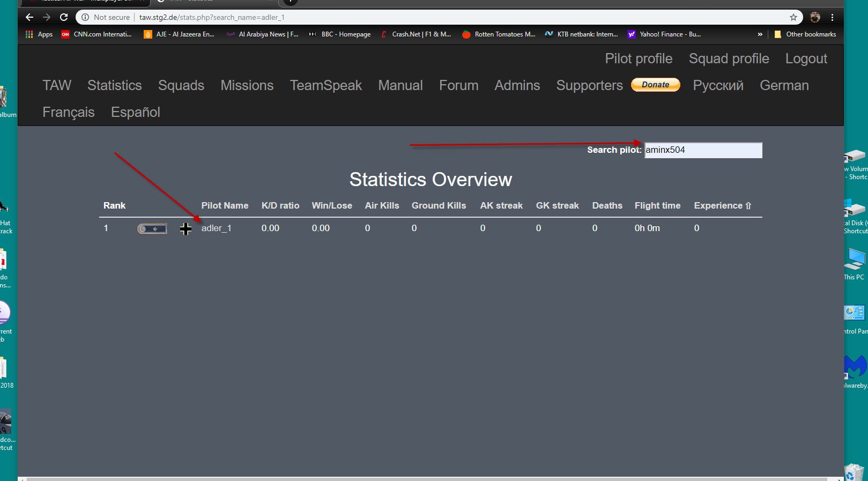
Task: Sort table by Flight time column
Action: [657, 205]
